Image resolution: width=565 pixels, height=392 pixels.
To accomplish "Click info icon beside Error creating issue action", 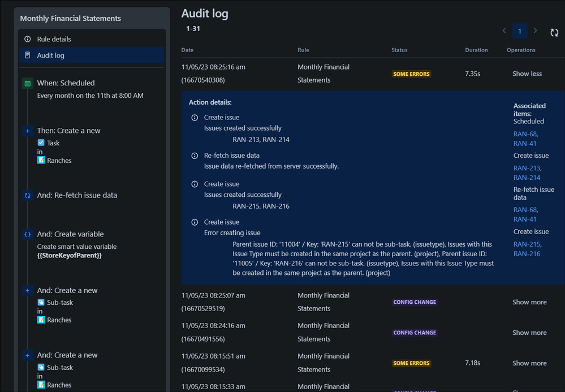I will (195, 222).
